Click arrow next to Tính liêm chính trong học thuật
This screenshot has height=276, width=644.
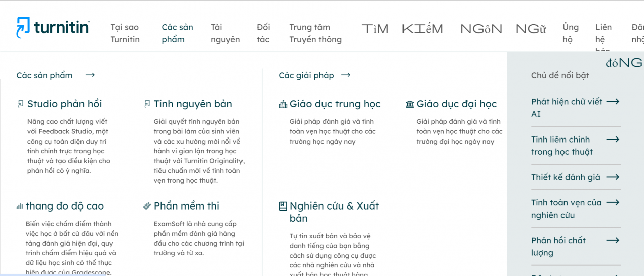coord(613,140)
